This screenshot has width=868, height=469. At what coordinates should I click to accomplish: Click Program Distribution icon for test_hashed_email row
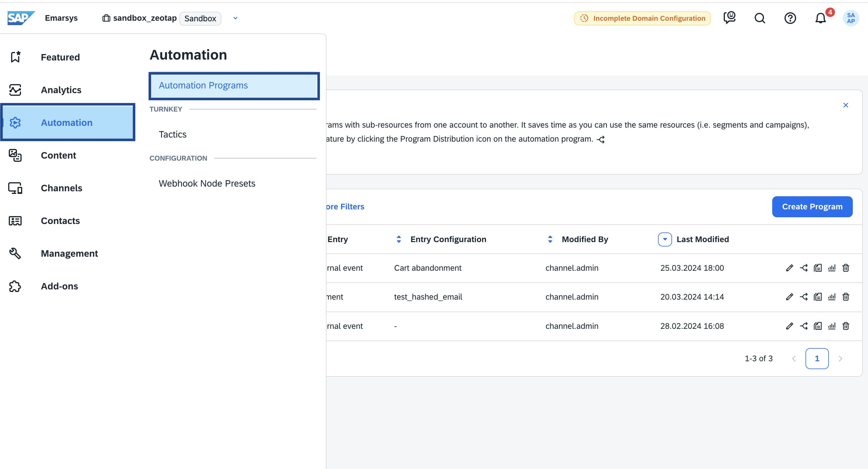click(x=804, y=297)
